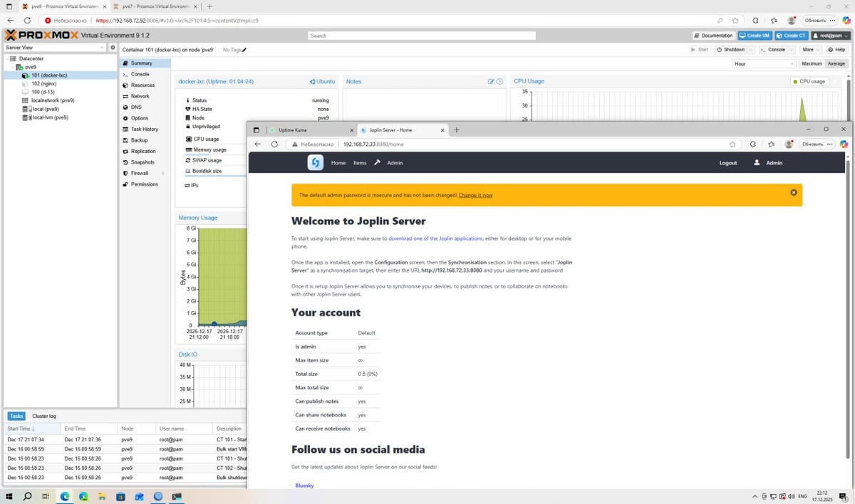Viewport: 855px width, 504px height.
Task: Open new tab in the Joplin browser window
Action: 457,130
